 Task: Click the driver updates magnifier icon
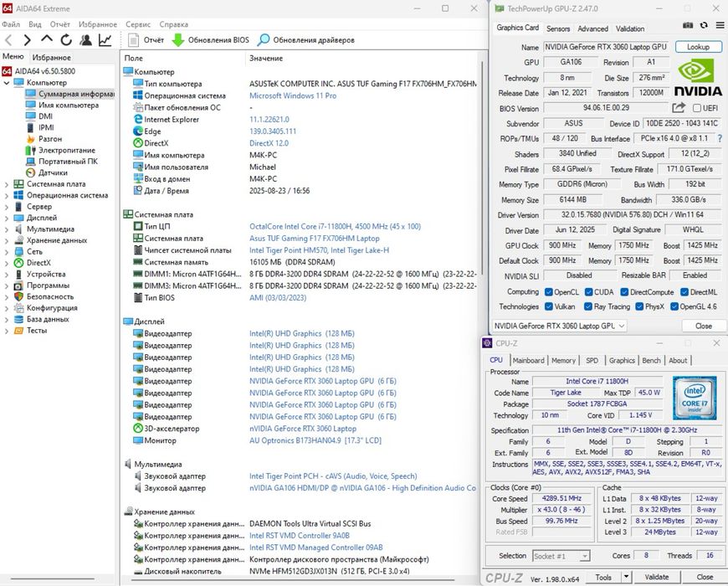[264, 39]
